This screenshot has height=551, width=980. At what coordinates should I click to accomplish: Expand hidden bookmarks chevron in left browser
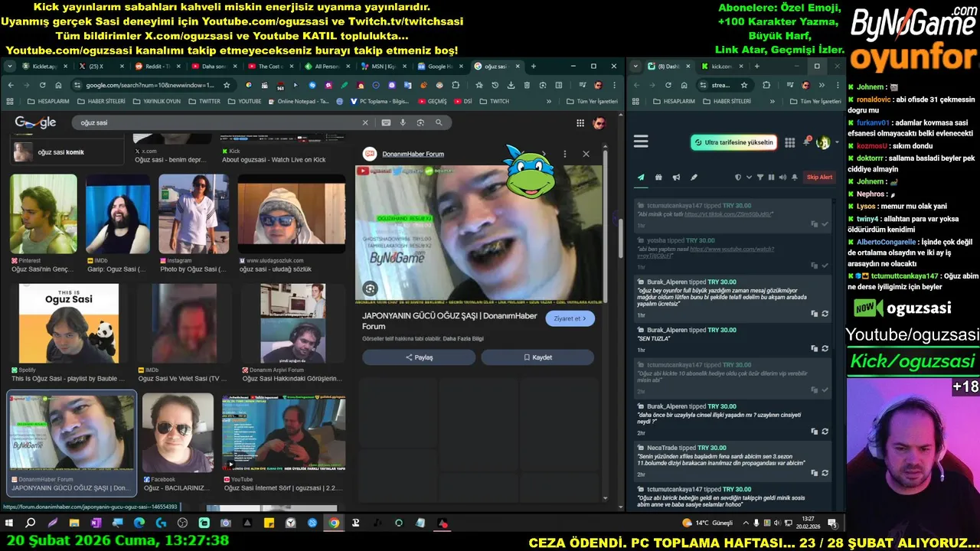(548, 101)
